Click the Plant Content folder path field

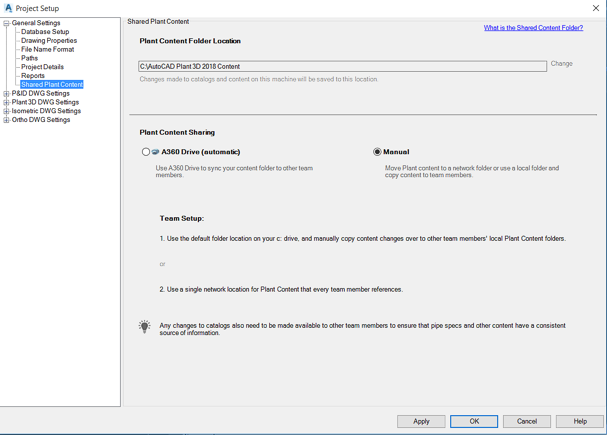point(342,66)
